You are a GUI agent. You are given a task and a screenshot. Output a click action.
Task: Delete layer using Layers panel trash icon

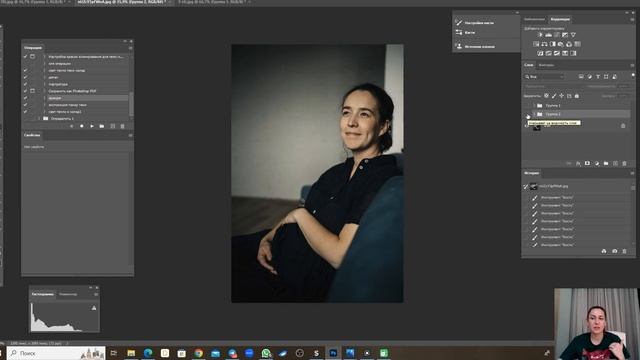[x=624, y=163]
